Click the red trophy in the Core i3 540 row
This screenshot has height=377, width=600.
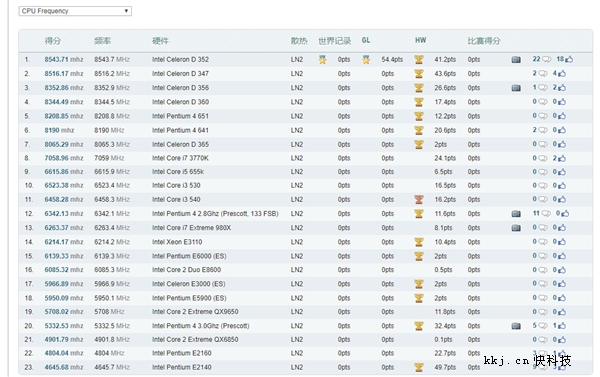419,200
